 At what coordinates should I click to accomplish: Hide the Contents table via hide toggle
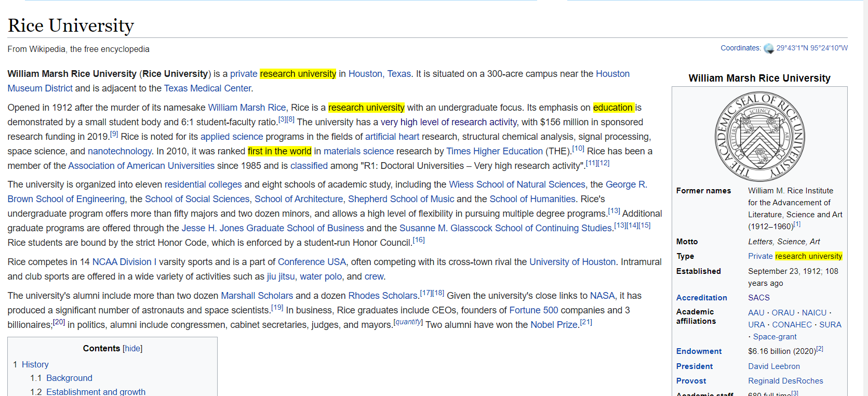click(x=132, y=348)
